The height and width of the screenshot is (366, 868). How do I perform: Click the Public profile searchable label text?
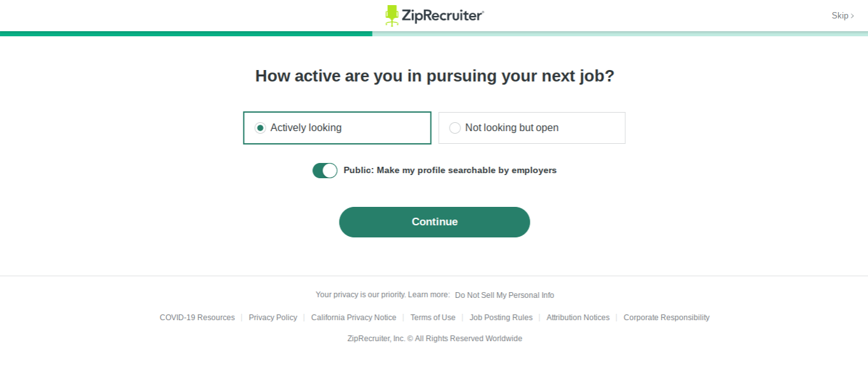tap(450, 171)
